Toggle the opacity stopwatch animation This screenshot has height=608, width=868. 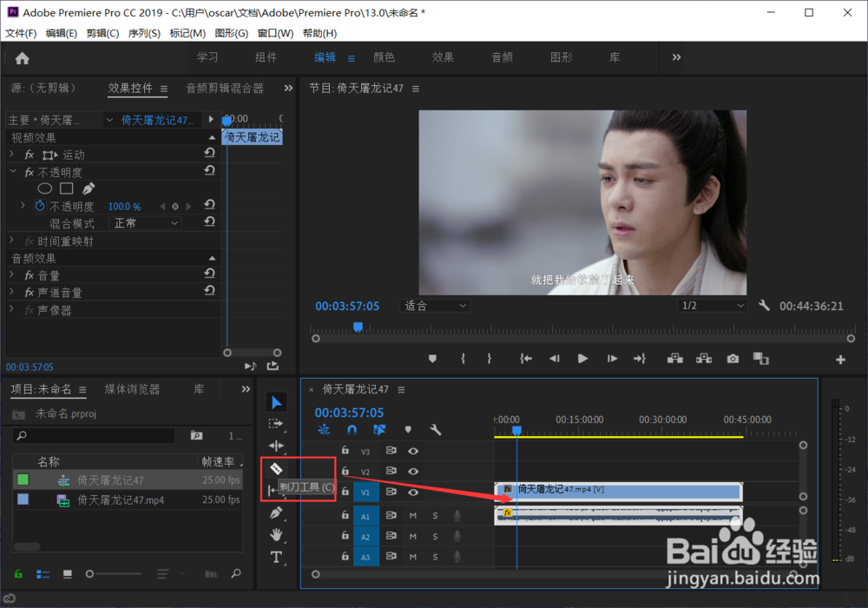tap(40, 206)
